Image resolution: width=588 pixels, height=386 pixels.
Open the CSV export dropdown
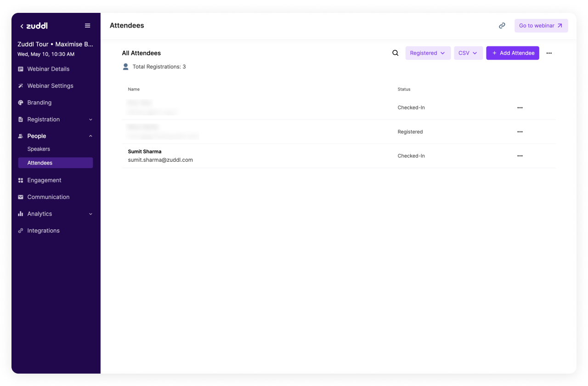click(x=469, y=53)
